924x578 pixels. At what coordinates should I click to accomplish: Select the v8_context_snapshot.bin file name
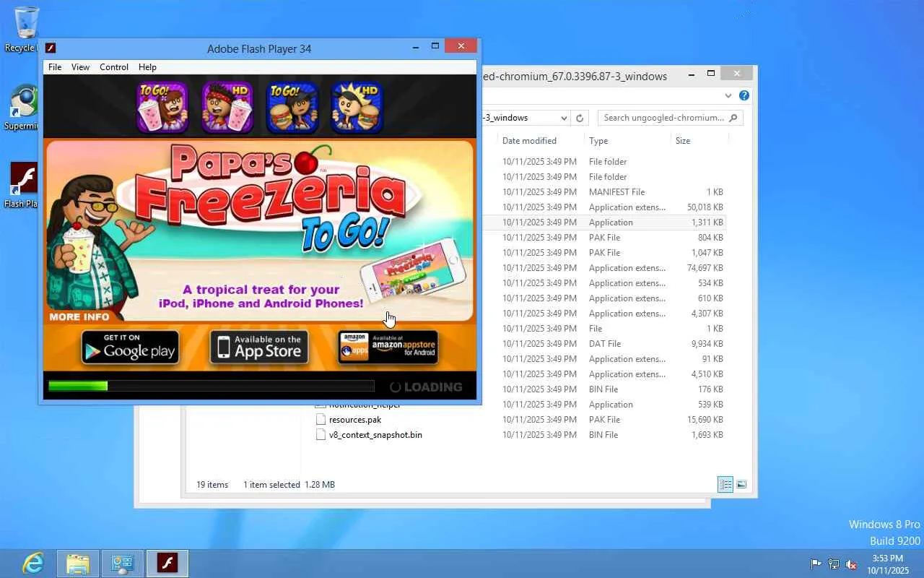[x=375, y=435]
